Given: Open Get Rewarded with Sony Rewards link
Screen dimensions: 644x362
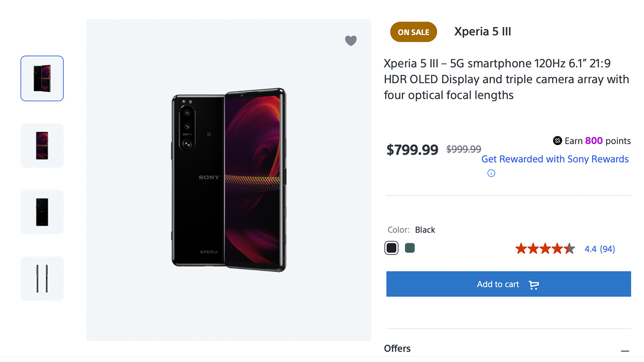Looking at the screenshot, I should [x=555, y=159].
